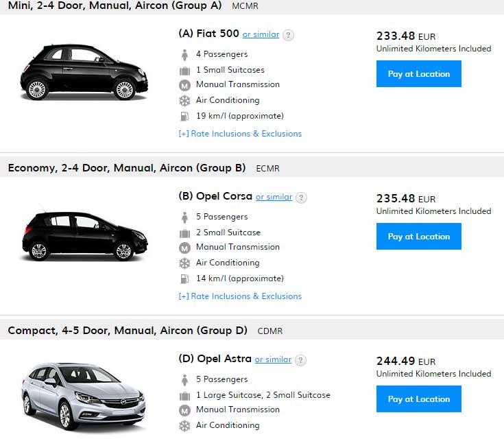Expand Rate Inclusions & Exclusions for Opel Corsa
This screenshot has height=439, width=504.
click(x=240, y=296)
